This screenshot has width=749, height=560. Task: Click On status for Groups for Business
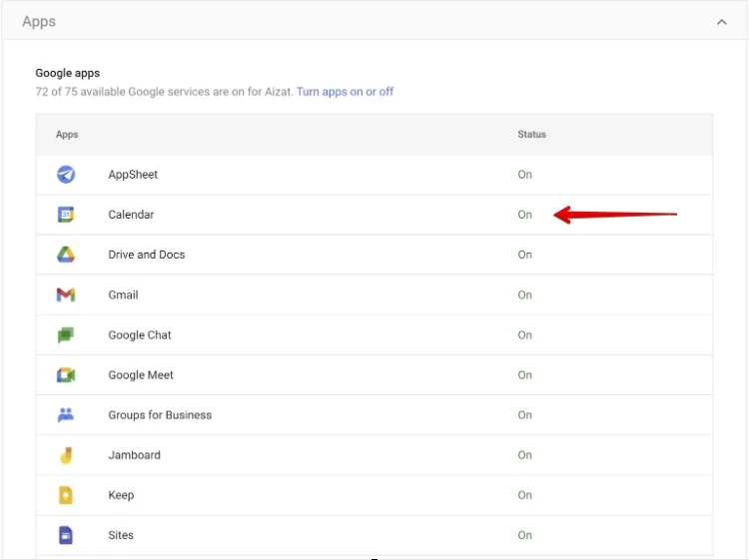(x=524, y=415)
